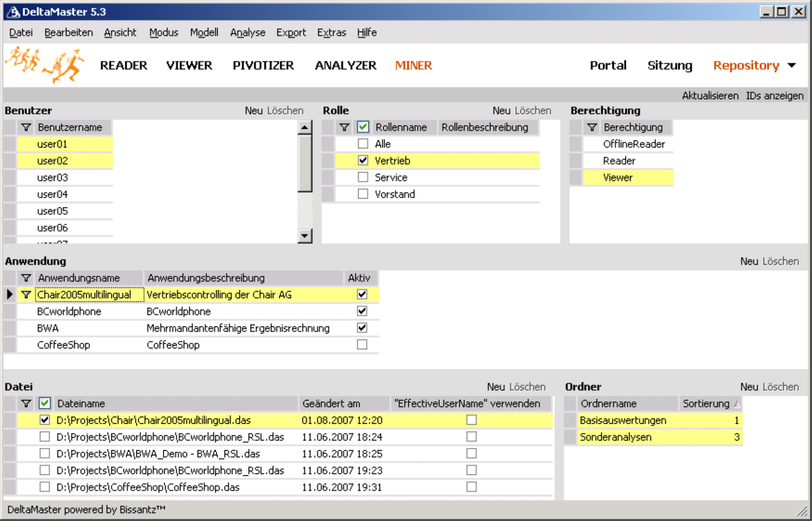Check the Vorstand role checkbox
Viewport: 812px width, 521px height.
[363, 194]
